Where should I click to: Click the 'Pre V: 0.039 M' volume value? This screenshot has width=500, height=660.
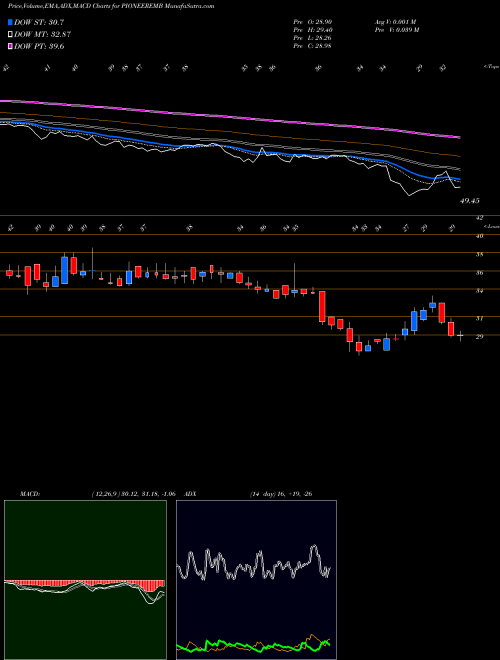pos(396,30)
